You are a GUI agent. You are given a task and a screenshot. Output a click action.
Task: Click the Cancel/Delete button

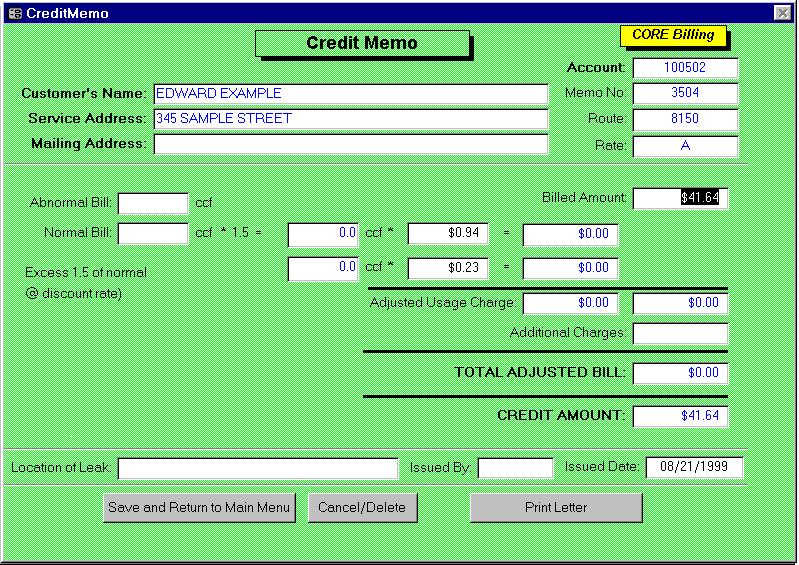coord(362,507)
